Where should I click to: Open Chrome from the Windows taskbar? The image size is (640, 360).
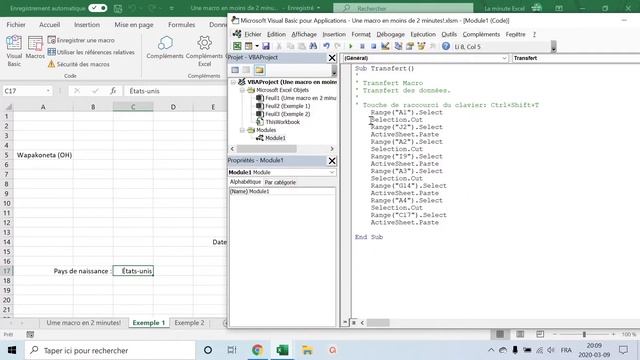tap(257, 350)
